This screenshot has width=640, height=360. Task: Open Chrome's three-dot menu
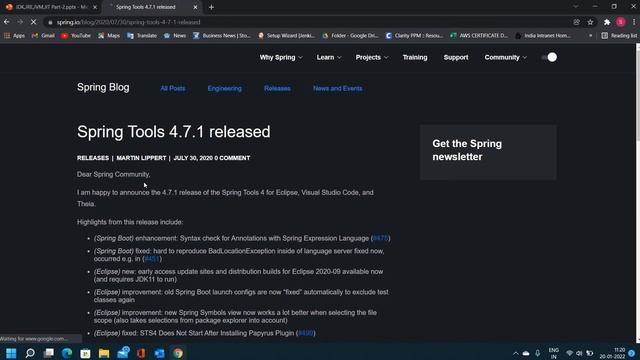pos(634,22)
